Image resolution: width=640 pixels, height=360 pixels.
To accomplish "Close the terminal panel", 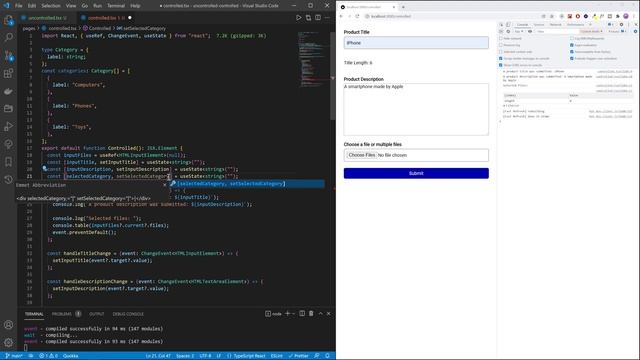I will (x=329, y=313).
